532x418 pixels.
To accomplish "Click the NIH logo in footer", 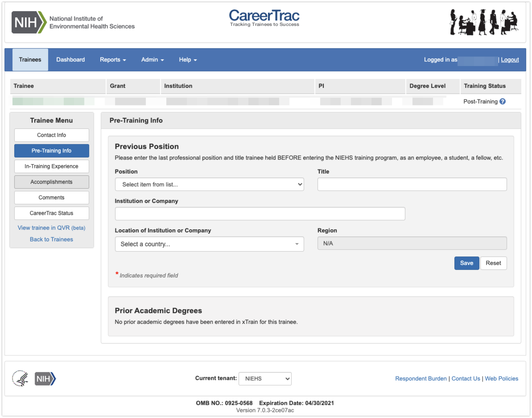I will pos(45,379).
